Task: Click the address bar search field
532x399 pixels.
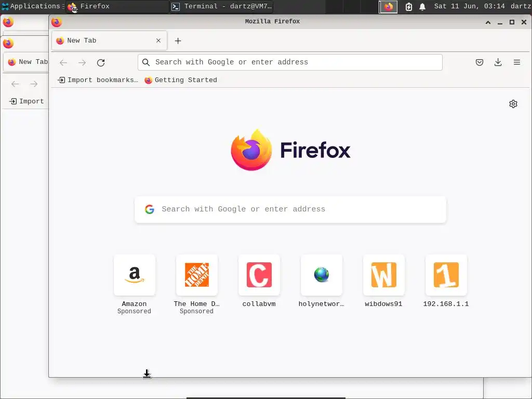Action: 290,62
